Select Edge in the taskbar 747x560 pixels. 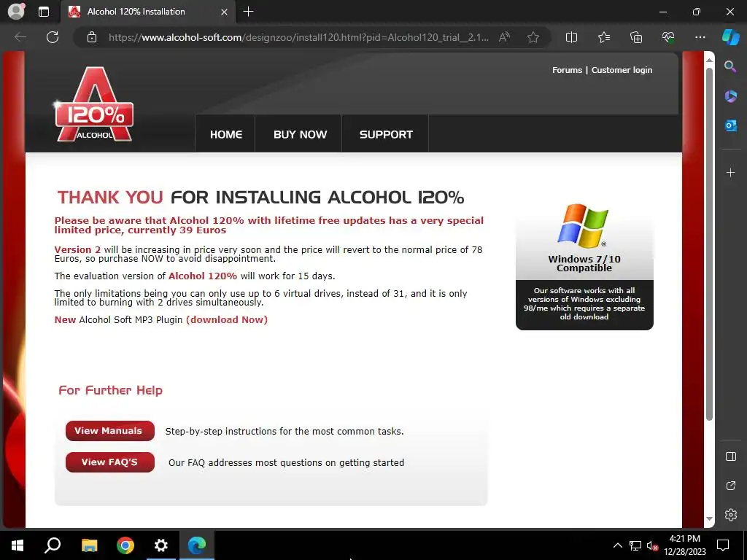tap(197, 545)
